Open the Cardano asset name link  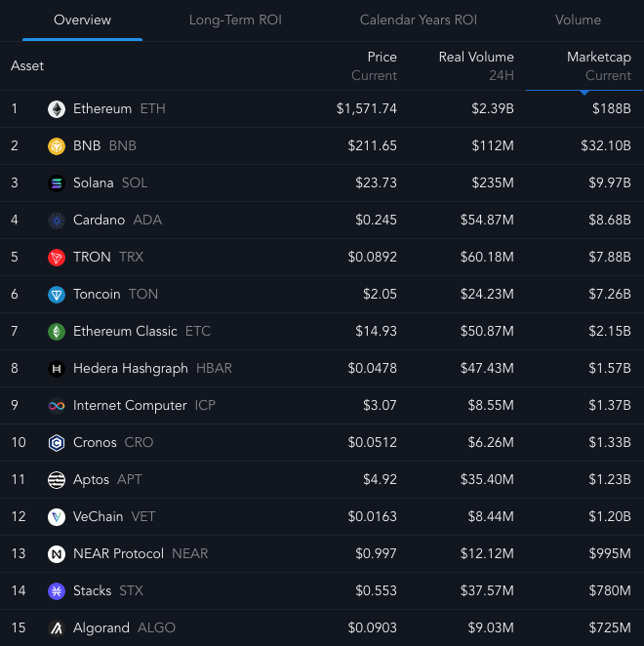pyautogui.click(x=99, y=220)
